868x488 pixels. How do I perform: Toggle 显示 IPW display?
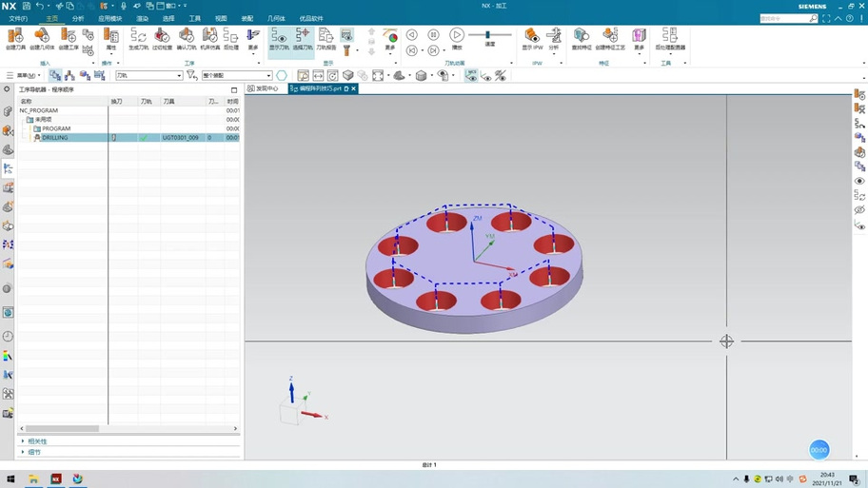[x=532, y=39]
